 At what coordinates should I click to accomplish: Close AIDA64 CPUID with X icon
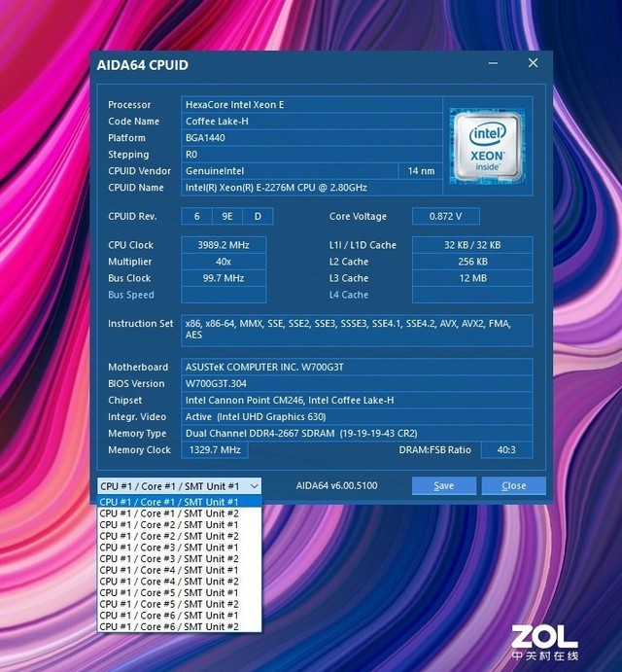533,63
